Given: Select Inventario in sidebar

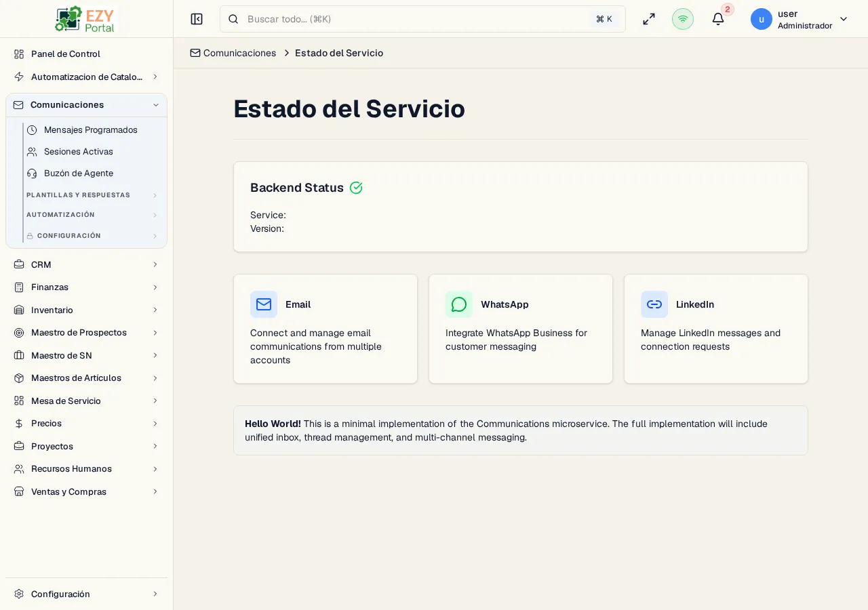Looking at the screenshot, I should tap(86, 310).
